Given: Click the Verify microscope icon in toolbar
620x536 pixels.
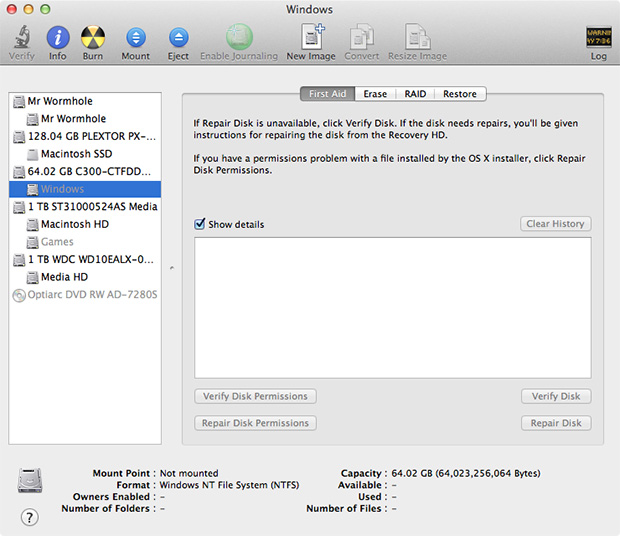Looking at the screenshot, I should [x=22, y=37].
